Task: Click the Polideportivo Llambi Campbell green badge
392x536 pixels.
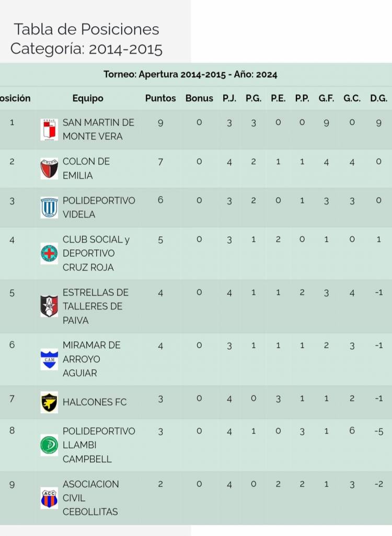Action: 49,446
